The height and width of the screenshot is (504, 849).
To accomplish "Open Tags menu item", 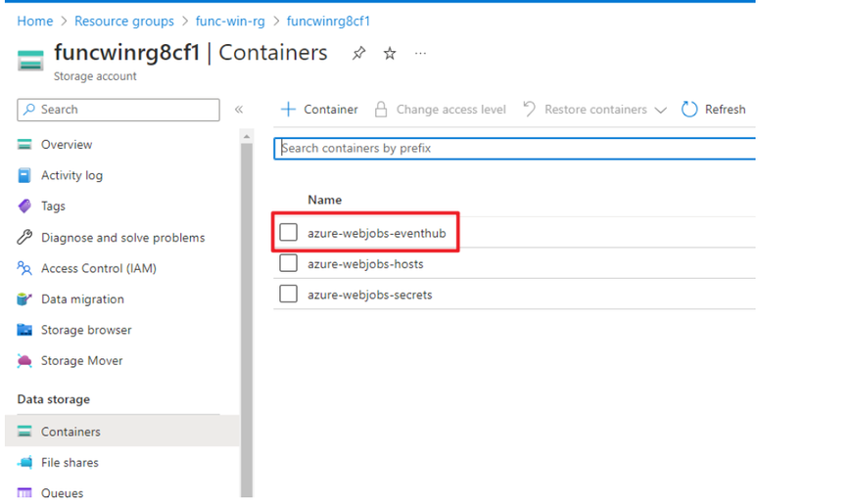I will click(53, 206).
